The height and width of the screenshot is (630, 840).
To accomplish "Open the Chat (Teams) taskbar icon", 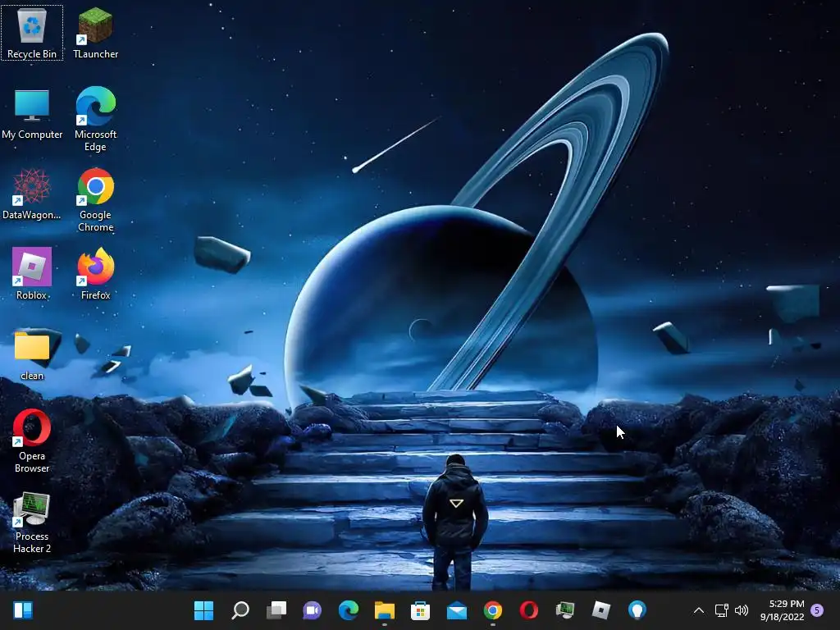I will [x=312, y=609].
